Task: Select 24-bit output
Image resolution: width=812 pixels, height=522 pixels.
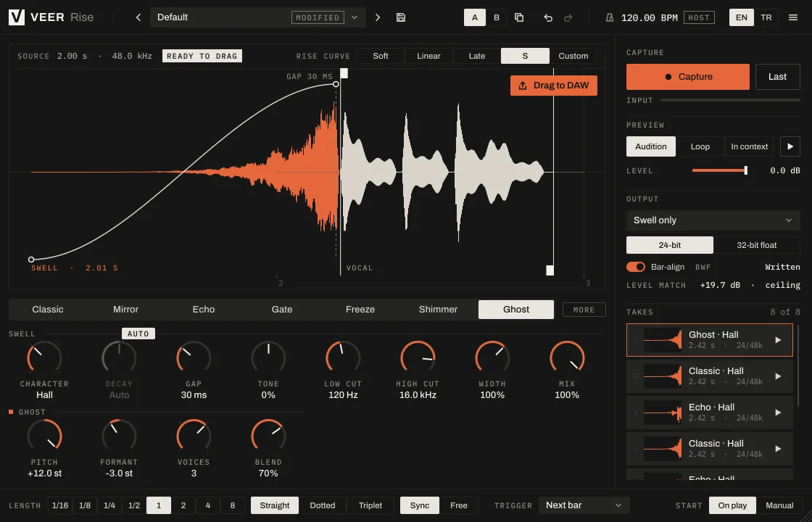Action: click(670, 245)
